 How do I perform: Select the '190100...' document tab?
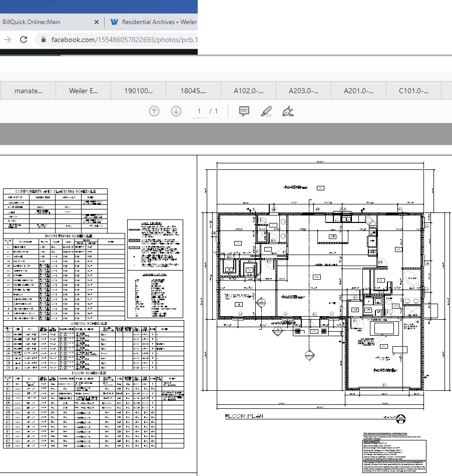(x=139, y=91)
